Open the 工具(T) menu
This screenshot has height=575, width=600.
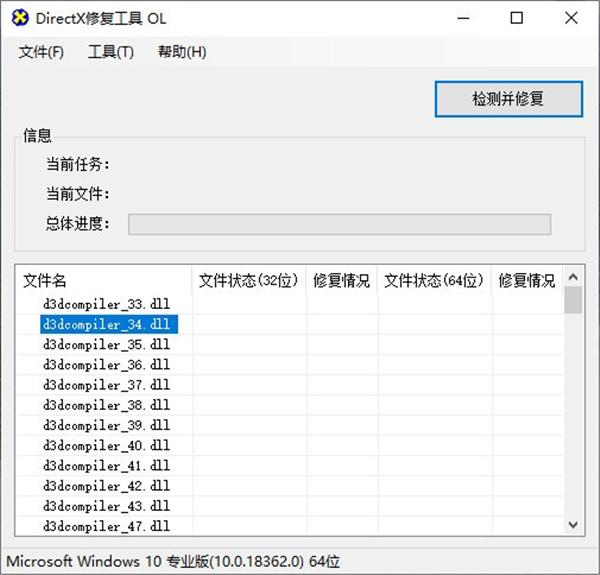(x=111, y=52)
